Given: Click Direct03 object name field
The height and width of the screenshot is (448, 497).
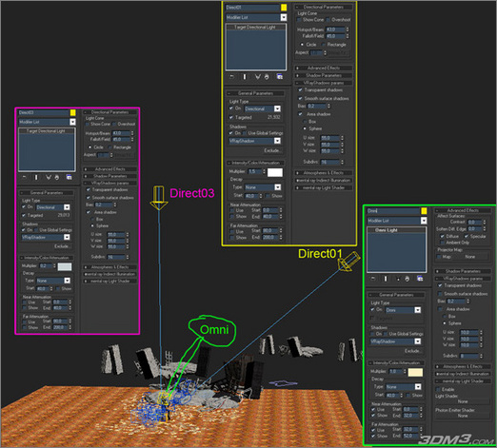Looking at the screenshot, I should (44, 112).
